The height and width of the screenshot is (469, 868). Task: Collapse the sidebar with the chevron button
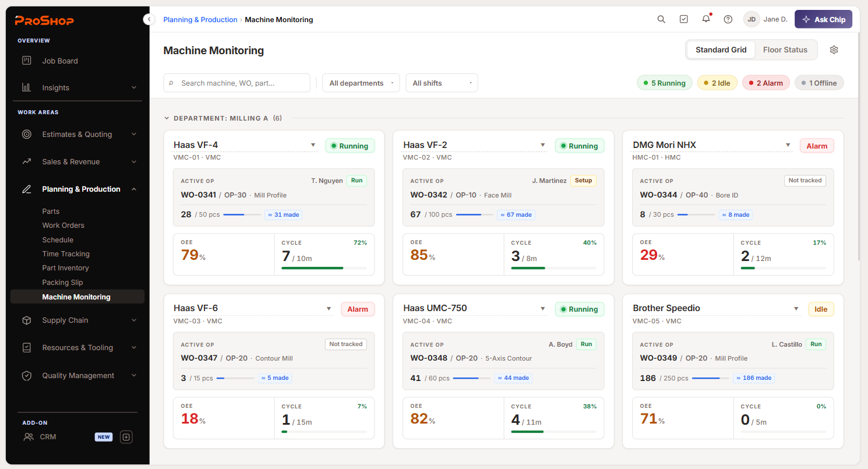click(149, 19)
